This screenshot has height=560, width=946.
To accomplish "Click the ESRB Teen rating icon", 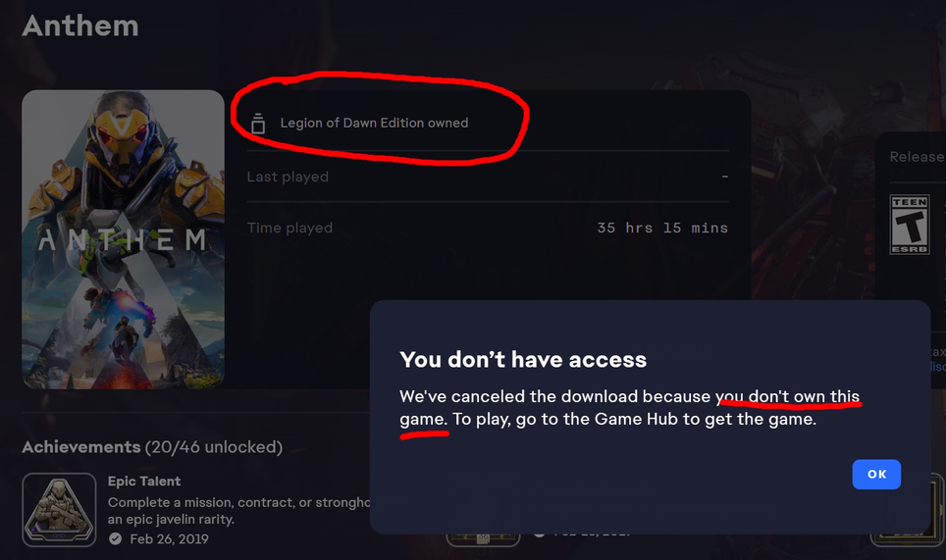I will click(x=910, y=225).
